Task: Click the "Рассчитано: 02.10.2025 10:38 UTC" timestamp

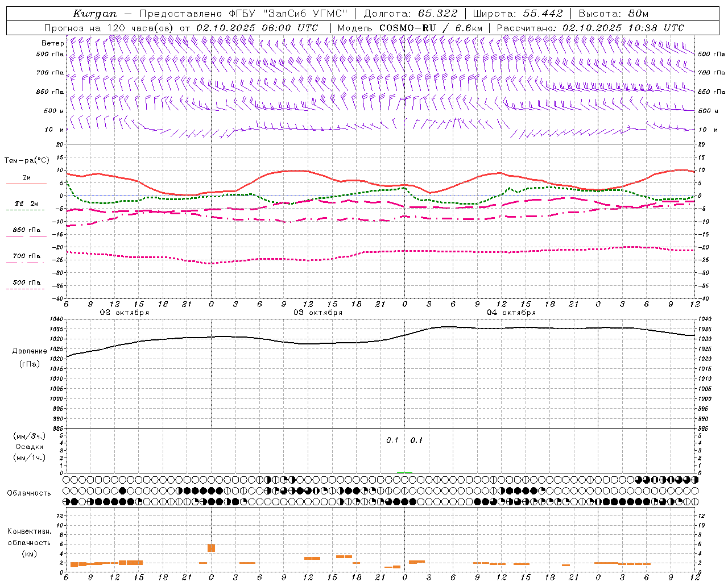Action: tap(590, 28)
